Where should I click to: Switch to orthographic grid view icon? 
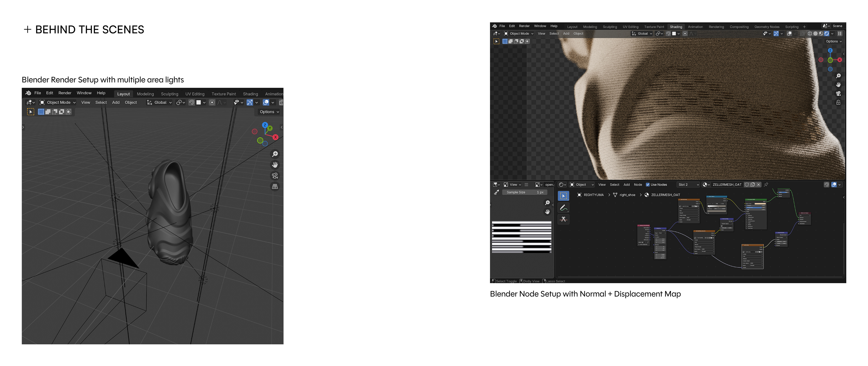pyautogui.click(x=275, y=186)
